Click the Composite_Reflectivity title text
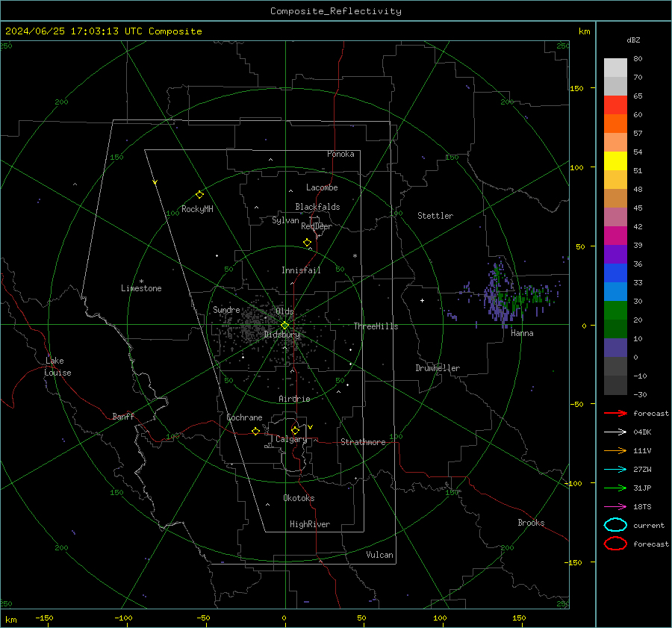This screenshot has width=672, height=628. point(336,11)
